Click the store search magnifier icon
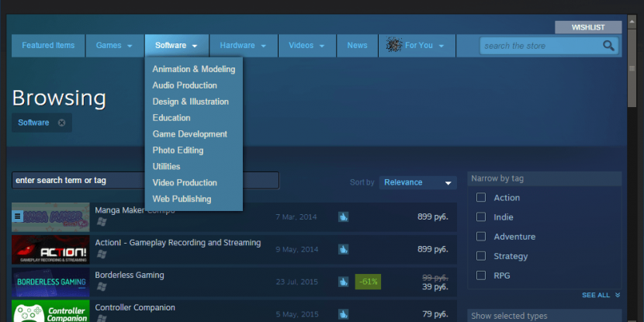Image resolution: width=644 pixels, height=322 pixels. click(x=609, y=46)
